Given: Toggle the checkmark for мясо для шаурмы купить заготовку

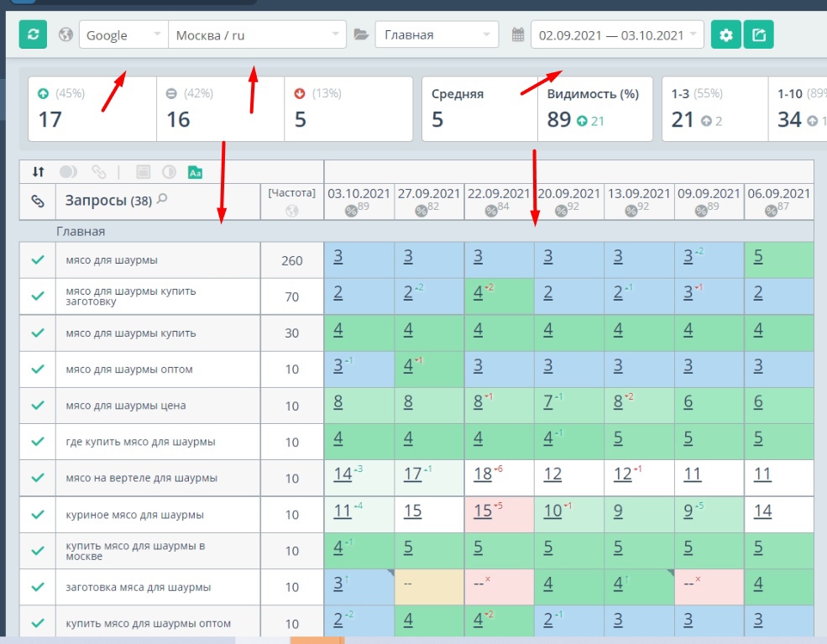Looking at the screenshot, I should (38, 296).
